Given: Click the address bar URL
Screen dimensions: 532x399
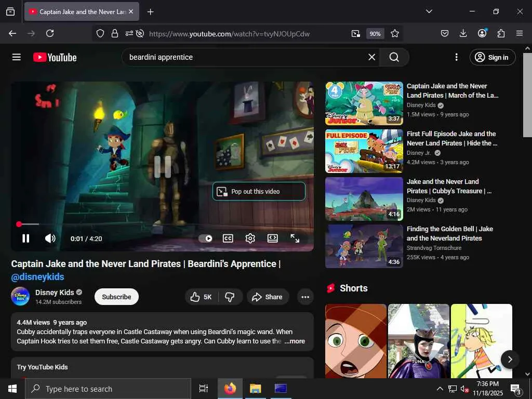Looking at the screenshot, I should click(x=229, y=34).
